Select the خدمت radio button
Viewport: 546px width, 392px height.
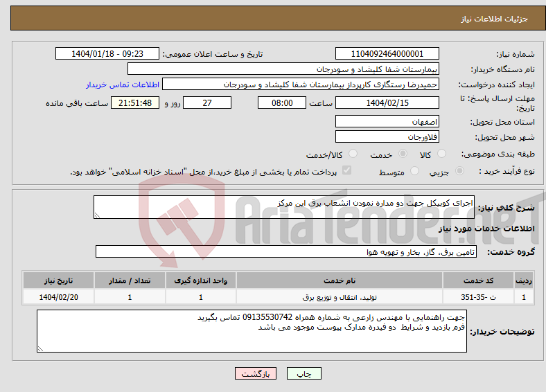[x=403, y=154]
